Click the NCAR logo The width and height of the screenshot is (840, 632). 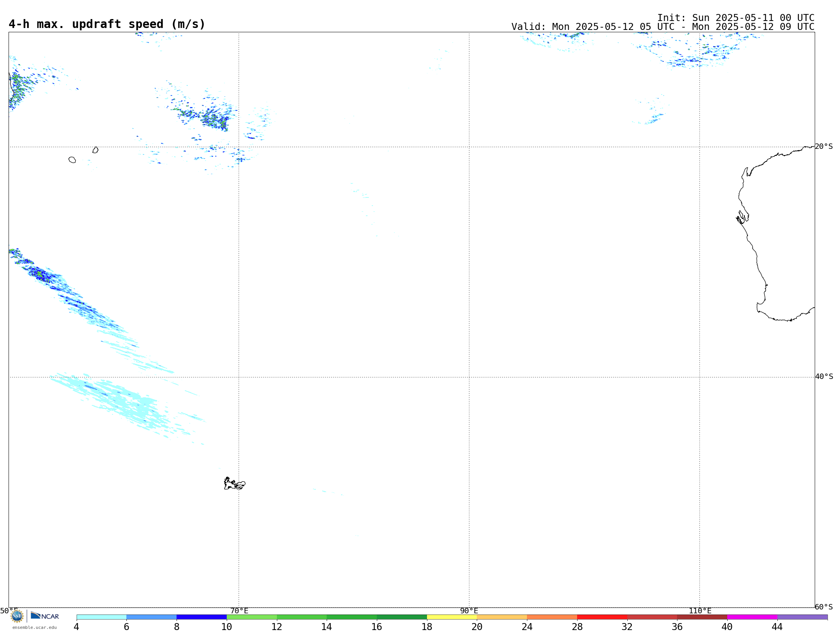45,616
